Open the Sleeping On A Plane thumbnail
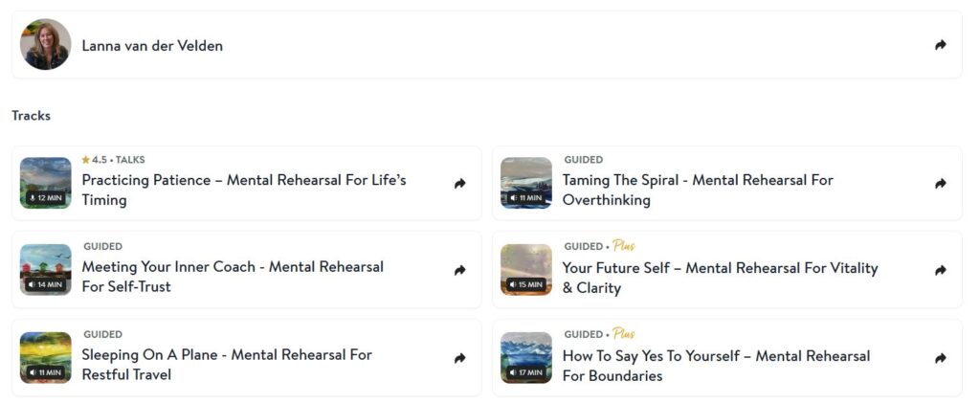The image size is (980, 404). [x=45, y=358]
